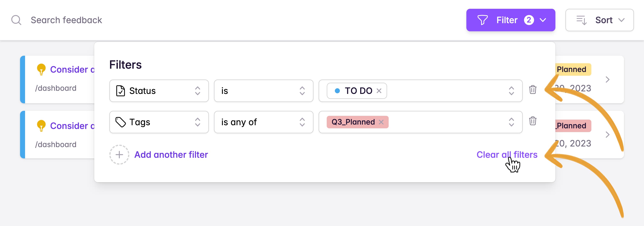Screen dimensions: 644x226
Task: Click Add another filter link
Action: (x=171, y=155)
